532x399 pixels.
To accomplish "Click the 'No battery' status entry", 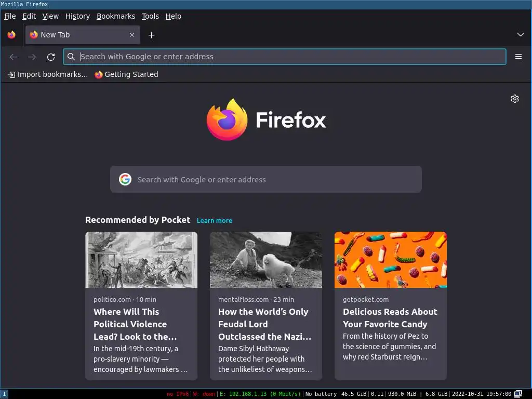I will tap(321, 394).
